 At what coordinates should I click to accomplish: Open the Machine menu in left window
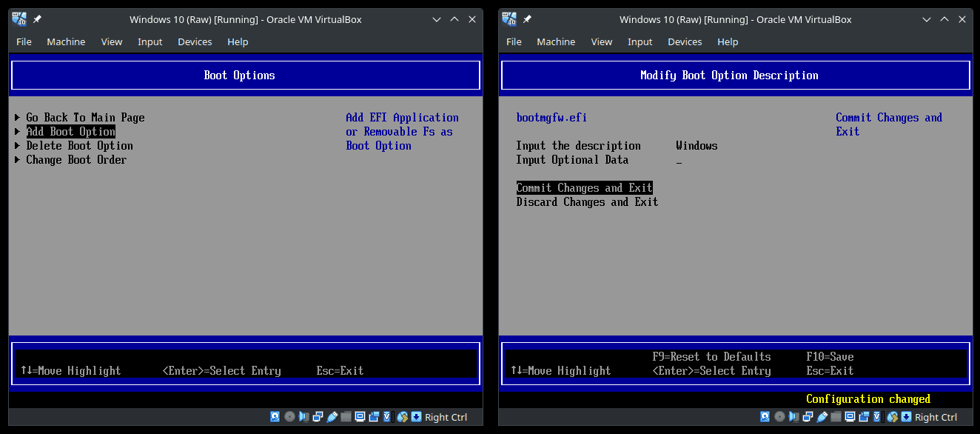point(66,42)
